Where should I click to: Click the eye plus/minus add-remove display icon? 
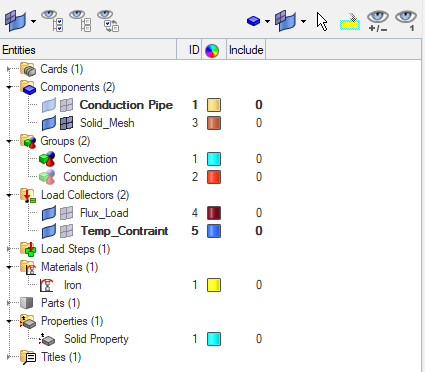378,21
